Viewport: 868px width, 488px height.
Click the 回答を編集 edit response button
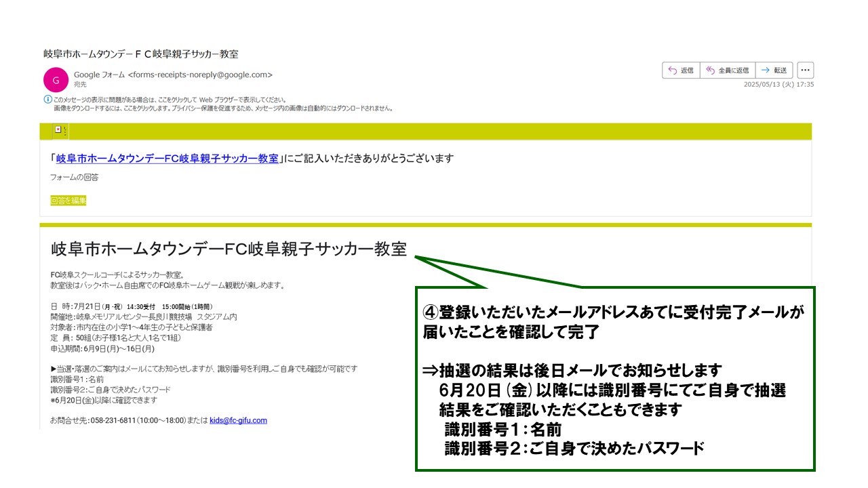[68, 201]
